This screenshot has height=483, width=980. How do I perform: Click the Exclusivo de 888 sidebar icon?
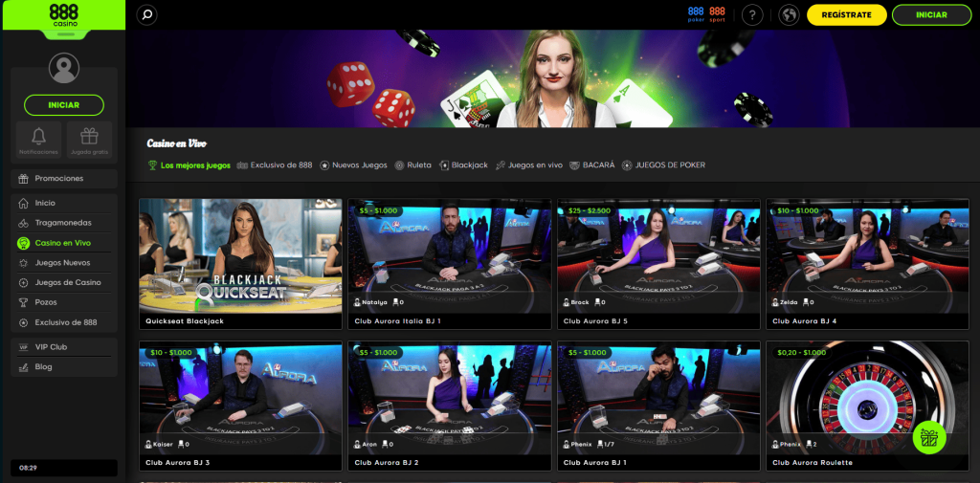(24, 322)
